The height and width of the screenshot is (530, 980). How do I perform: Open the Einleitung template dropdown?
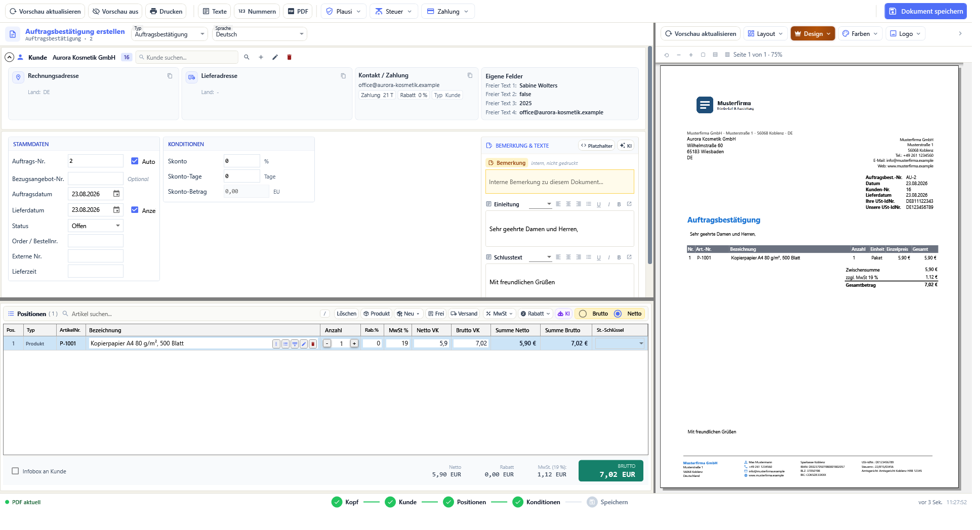[x=540, y=204]
